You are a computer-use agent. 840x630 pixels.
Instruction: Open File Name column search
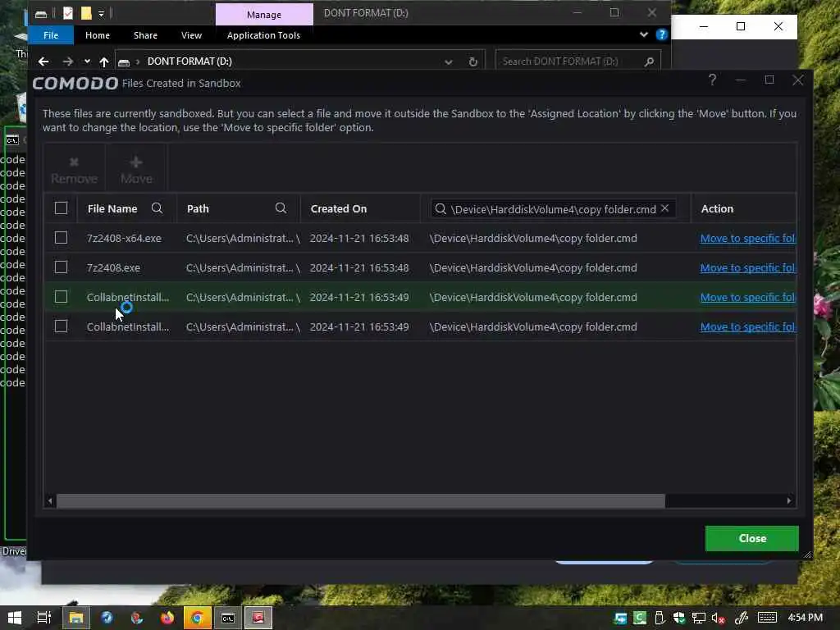pyautogui.click(x=157, y=208)
